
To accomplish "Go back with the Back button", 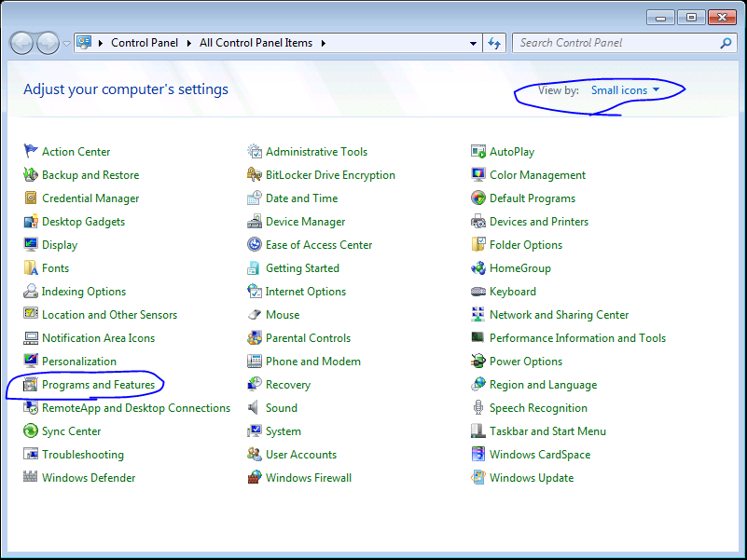I will point(21,44).
